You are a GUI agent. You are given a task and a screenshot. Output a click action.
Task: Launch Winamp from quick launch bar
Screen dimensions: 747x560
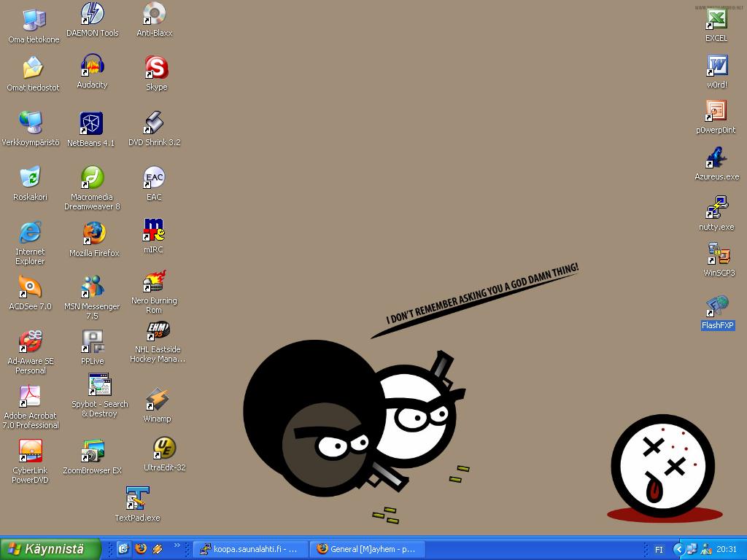158,549
